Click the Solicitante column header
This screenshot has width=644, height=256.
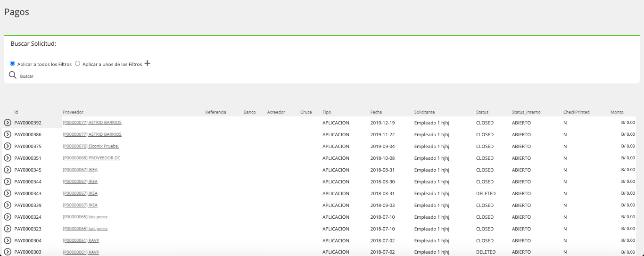pyautogui.click(x=425, y=112)
